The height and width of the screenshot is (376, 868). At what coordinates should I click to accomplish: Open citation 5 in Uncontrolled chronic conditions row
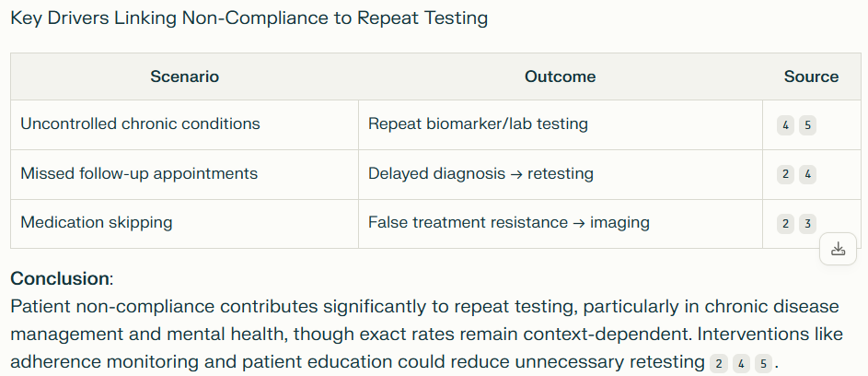pos(807,125)
